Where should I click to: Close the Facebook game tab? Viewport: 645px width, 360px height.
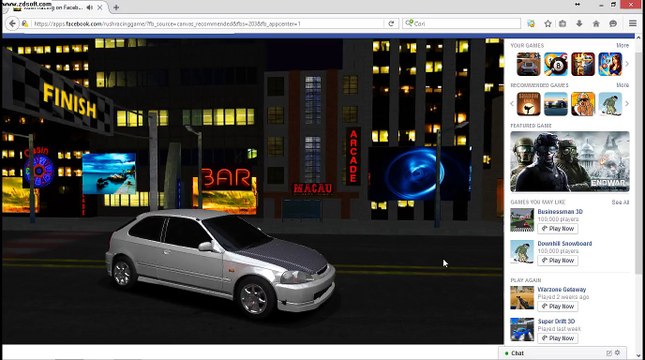click(100, 7)
